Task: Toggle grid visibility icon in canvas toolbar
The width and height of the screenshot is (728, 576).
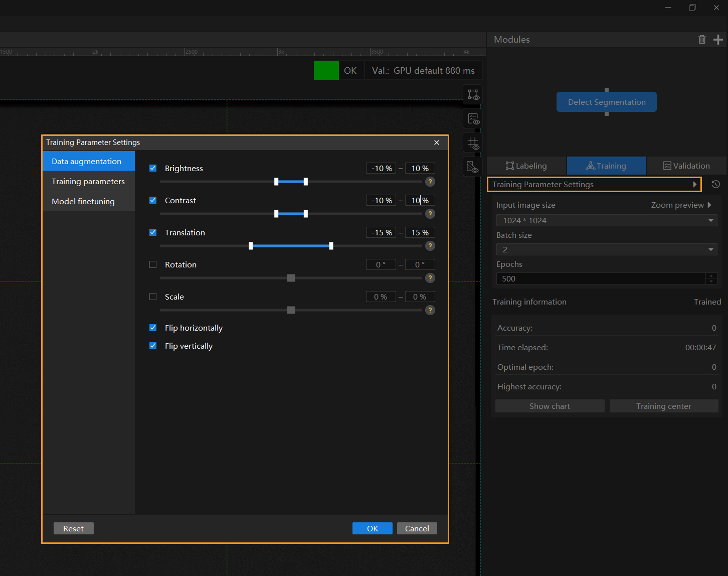Action: pyautogui.click(x=473, y=143)
